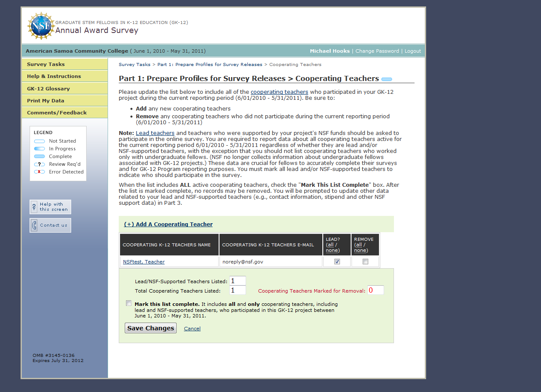Image resolution: width=541 pixels, height=392 pixels.
Task: Click the OMB #3145-0136 text
Action: 54,355
